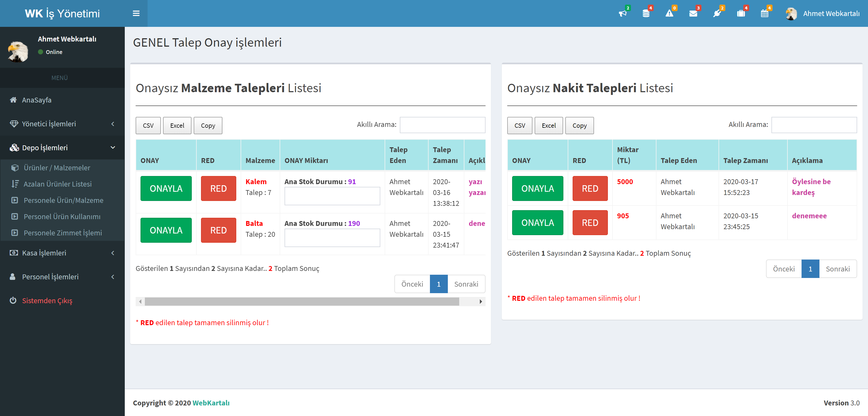The height and width of the screenshot is (416, 868).
Task: Reject the 5000 TL cash request
Action: click(590, 189)
